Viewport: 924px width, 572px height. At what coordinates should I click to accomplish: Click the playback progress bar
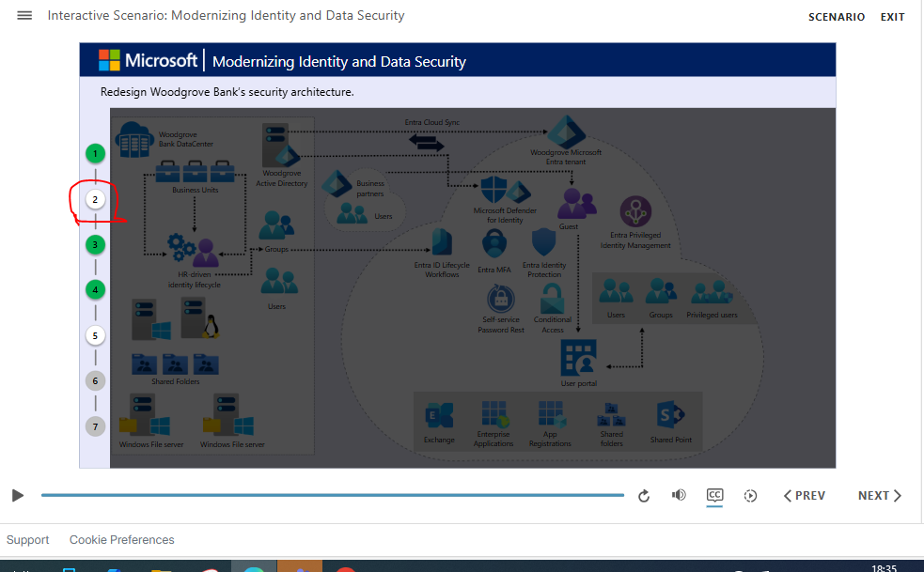(333, 495)
